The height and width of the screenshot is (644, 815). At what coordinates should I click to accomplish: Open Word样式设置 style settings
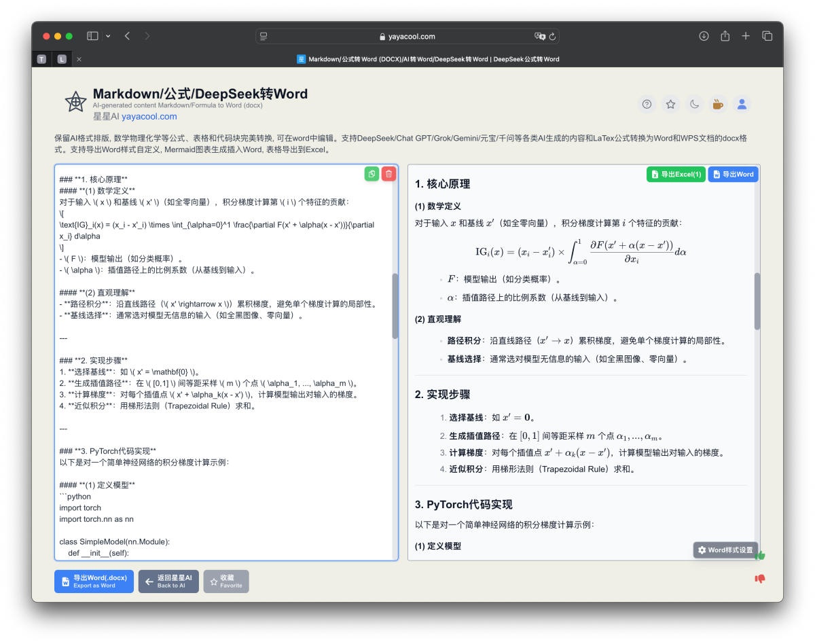725,550
